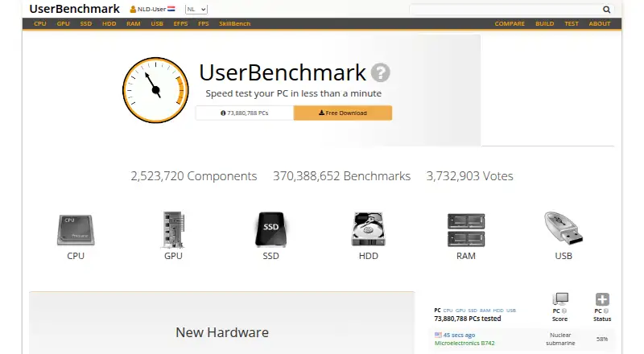Click the Netherlands flag icon

tap(171, 9)
